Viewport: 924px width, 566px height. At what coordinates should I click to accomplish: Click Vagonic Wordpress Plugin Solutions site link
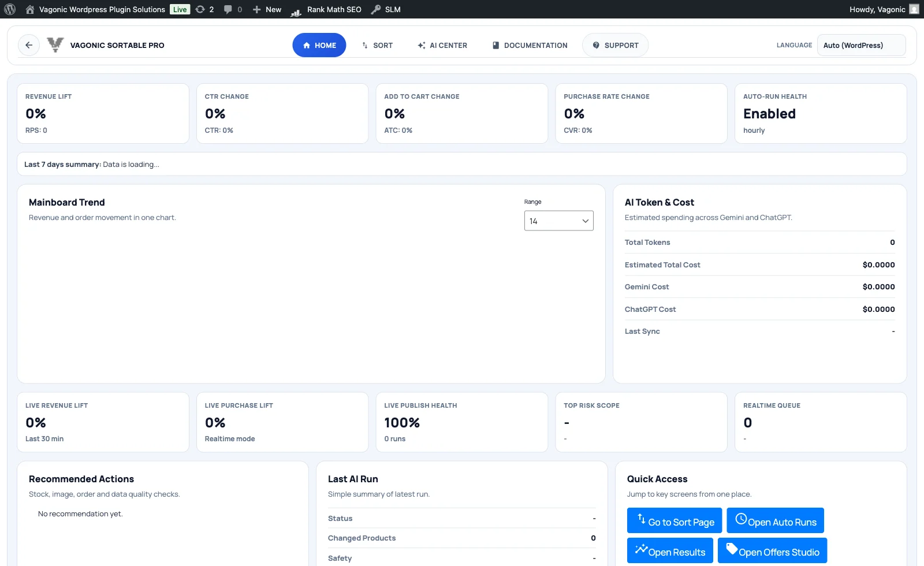pos(102,9)
